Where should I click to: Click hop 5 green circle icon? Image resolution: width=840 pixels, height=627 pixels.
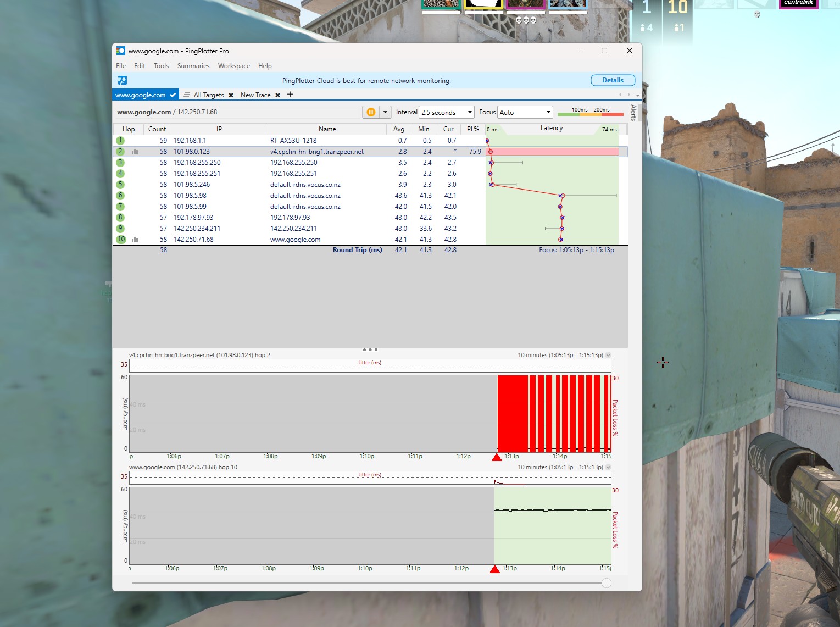pyautogui.click(x=120, y=185)
